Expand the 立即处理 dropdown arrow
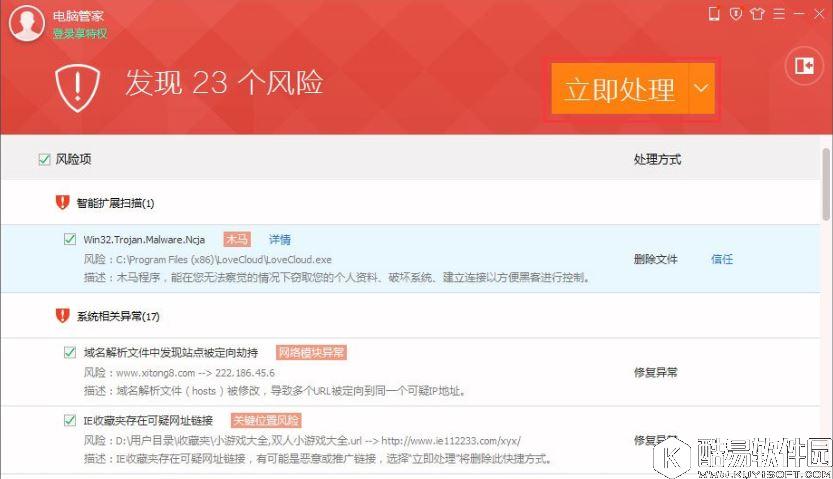This screenshot has height=479, width=833. click(x=701, y=88)
